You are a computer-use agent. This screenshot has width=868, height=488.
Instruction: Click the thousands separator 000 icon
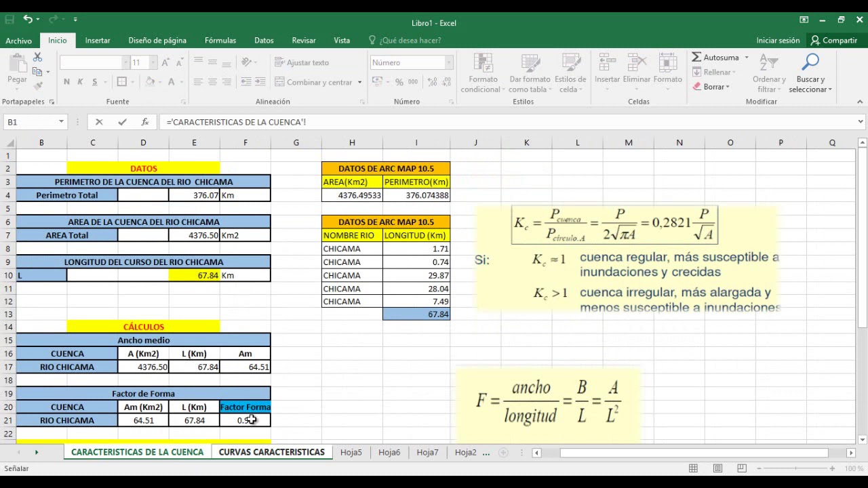(x=414, y=82)
